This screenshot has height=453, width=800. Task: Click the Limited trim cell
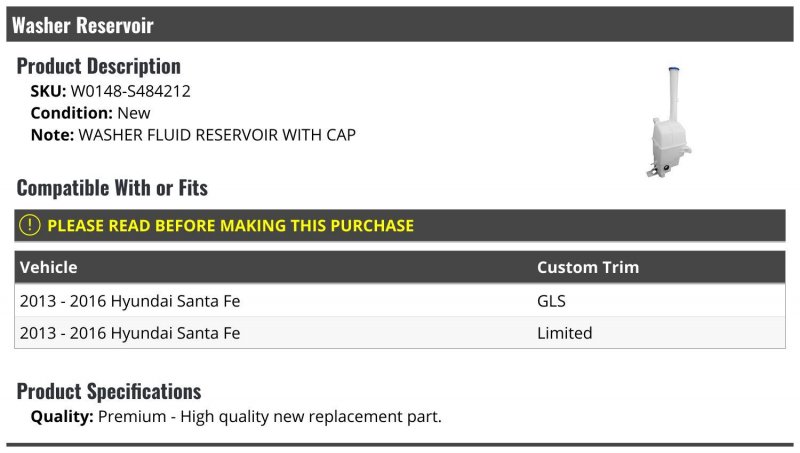point(564,333)
